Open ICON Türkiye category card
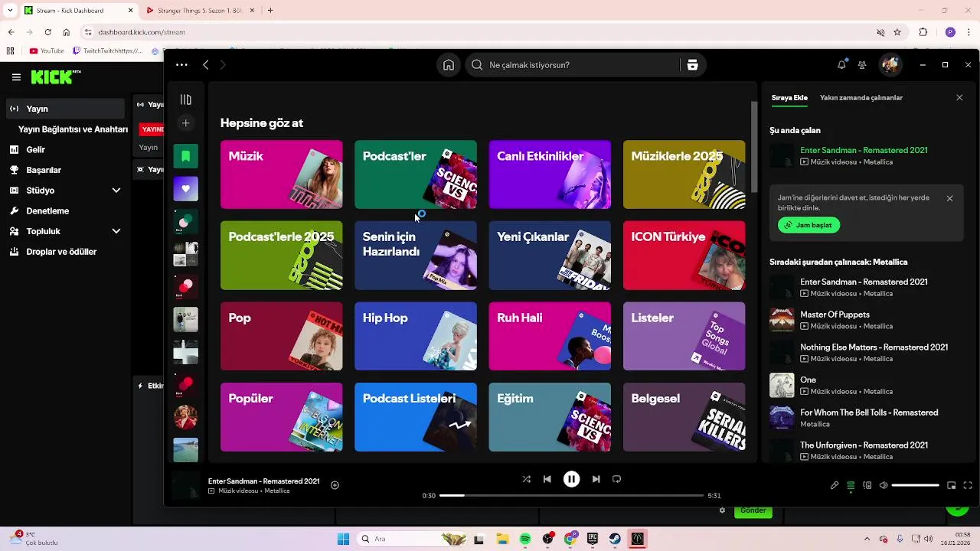This screenshot has width=980, height=551. 684,256
